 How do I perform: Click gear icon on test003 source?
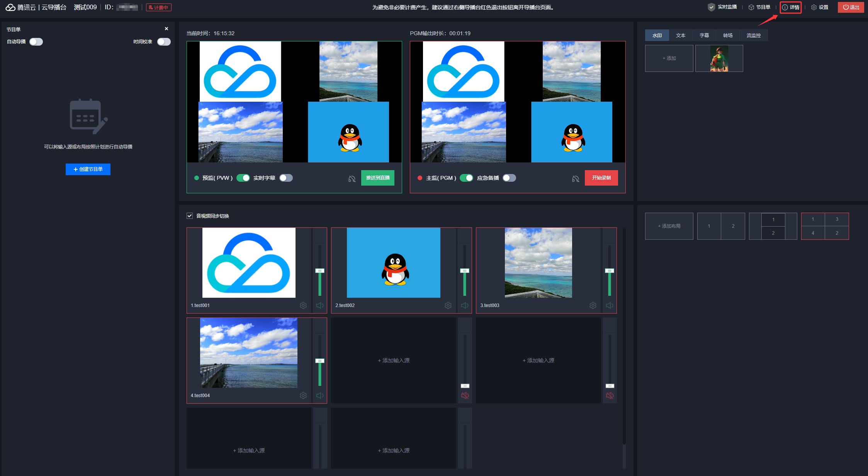point(593,305)
